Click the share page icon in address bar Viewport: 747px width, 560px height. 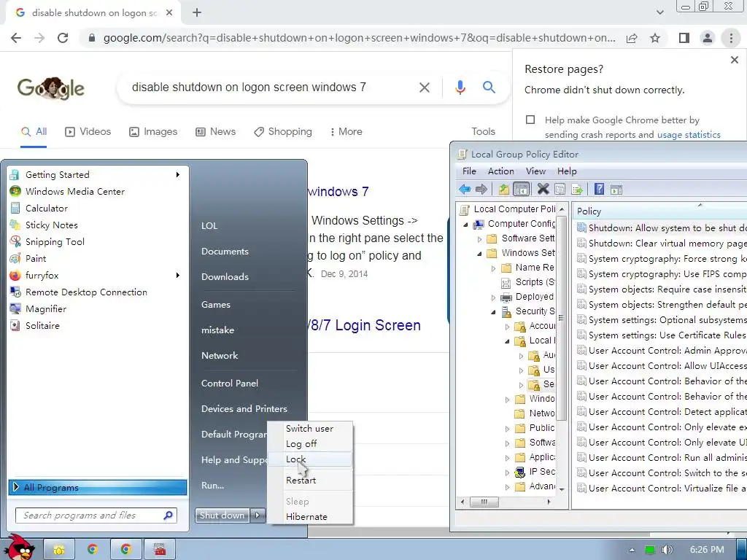(632, 38)
